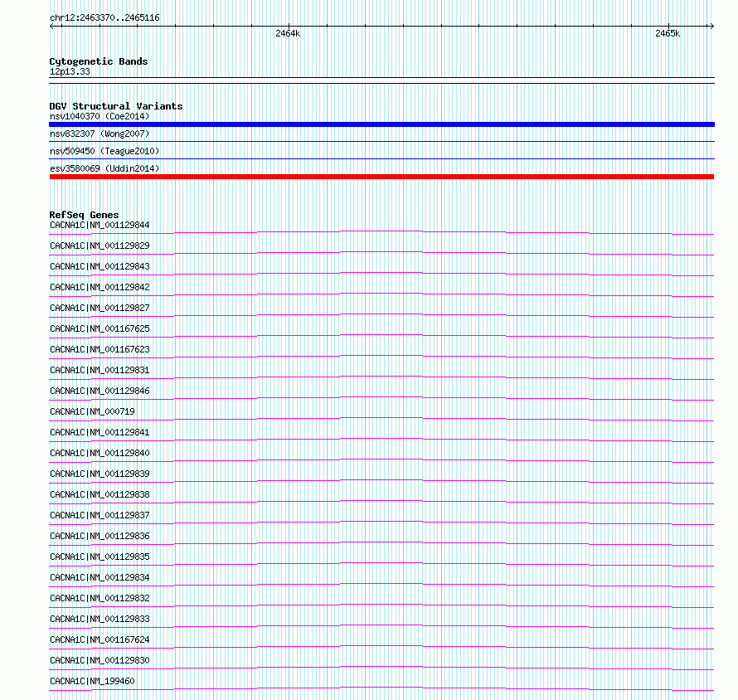Click the right arrow end of the ruler
Image resolution: width=738 pixels, height=700 pixels.
(711, 27)
